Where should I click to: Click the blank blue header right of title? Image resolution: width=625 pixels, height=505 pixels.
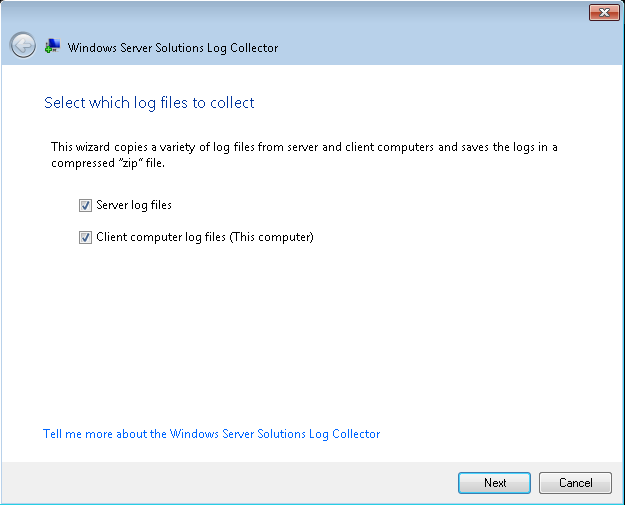450,47
